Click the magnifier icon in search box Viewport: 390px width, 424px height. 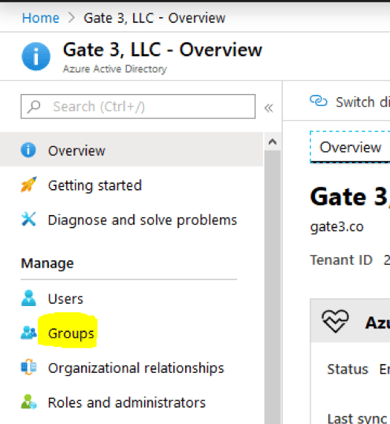click(34, 107)
